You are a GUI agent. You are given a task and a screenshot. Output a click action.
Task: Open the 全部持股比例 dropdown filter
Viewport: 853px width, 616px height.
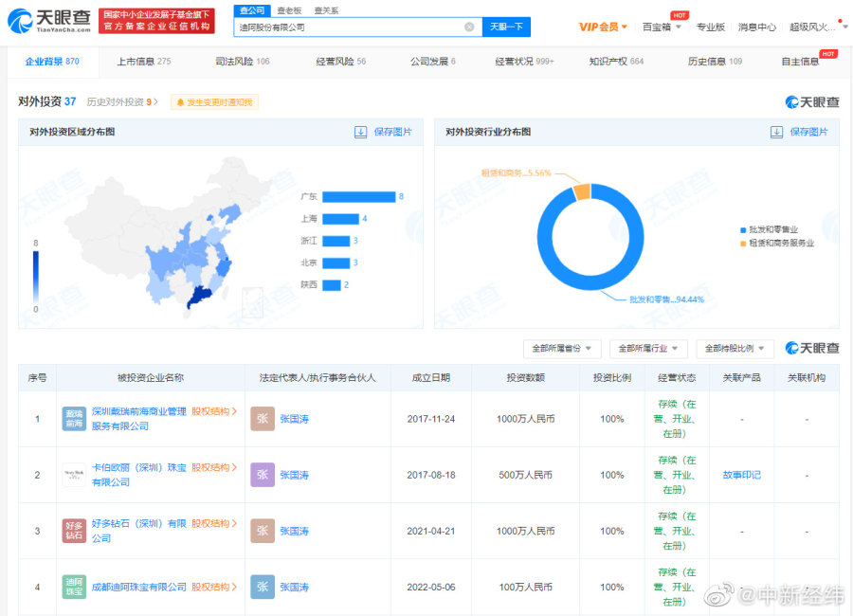(x=735, y=349)
